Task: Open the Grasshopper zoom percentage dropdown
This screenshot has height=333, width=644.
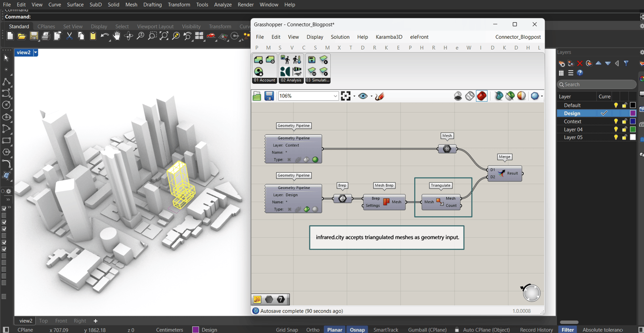Action: 335,96
